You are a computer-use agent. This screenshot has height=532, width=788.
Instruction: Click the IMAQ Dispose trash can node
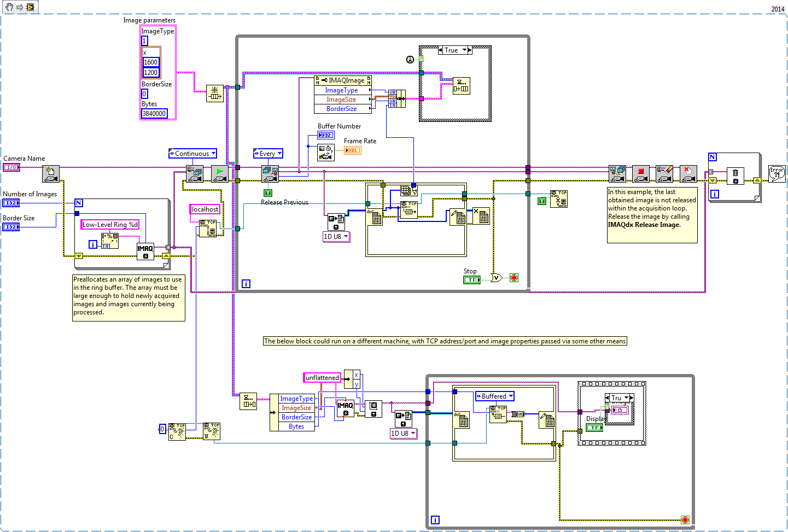coord(736,177)
